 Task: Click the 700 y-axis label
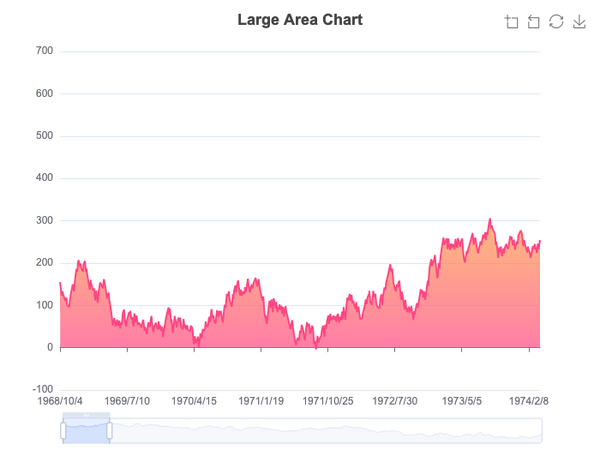coord(44,51)
